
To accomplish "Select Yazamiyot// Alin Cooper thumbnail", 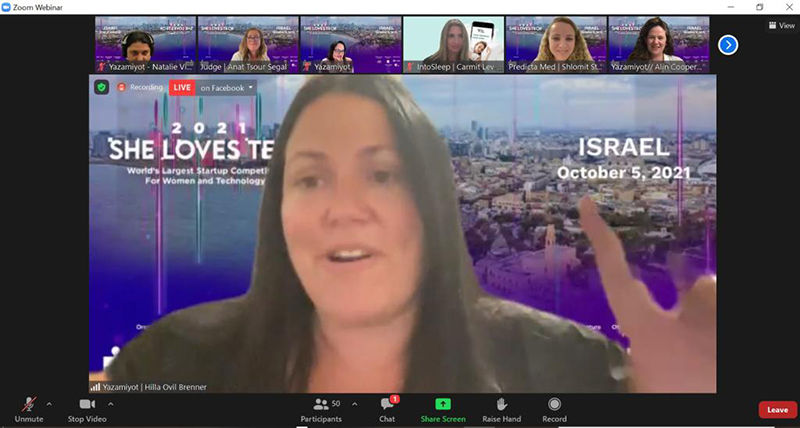I will tap(659, 45).
